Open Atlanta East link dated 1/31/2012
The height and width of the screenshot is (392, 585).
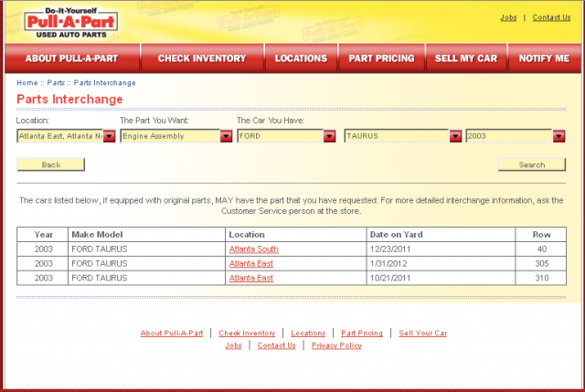click(x=251, y=264)
